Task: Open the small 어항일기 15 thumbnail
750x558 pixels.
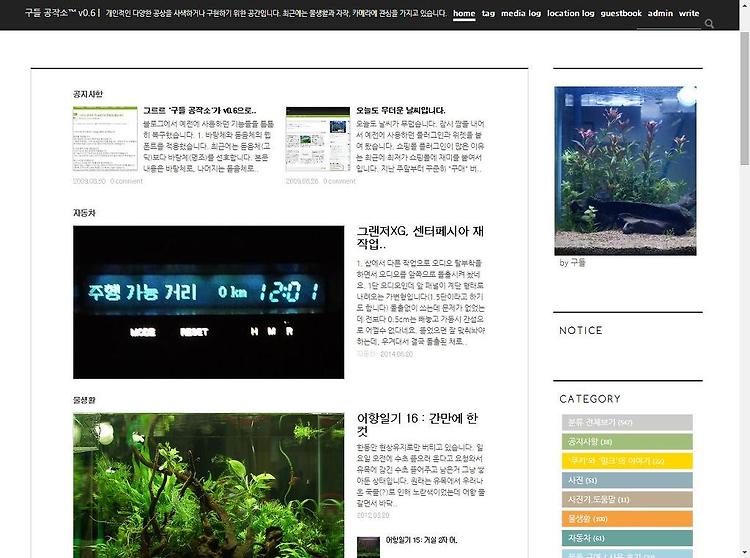Action: coord(368,547)
